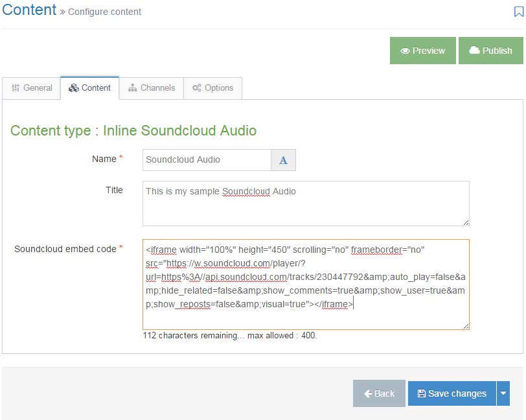The height and width of the screenshot is (420, 526).
Task: Click the bookmark icon at top right
Action: [x=519, y=12]
